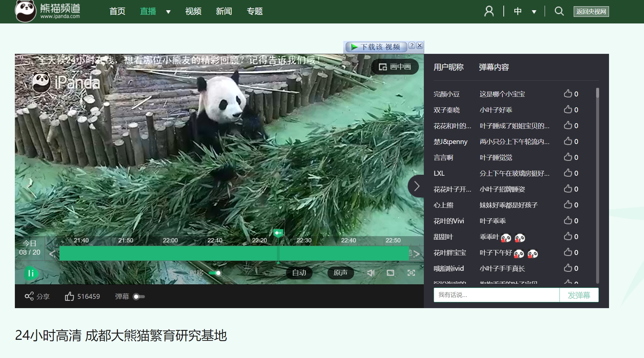The width and height of the screenshot is (644, 358).
Task: Go to 新闻 navigation item
Action: pos(224,11)
